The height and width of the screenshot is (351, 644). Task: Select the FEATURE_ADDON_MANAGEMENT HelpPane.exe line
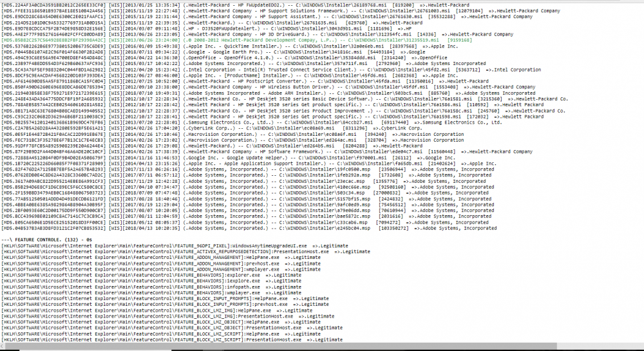(161, 258)
